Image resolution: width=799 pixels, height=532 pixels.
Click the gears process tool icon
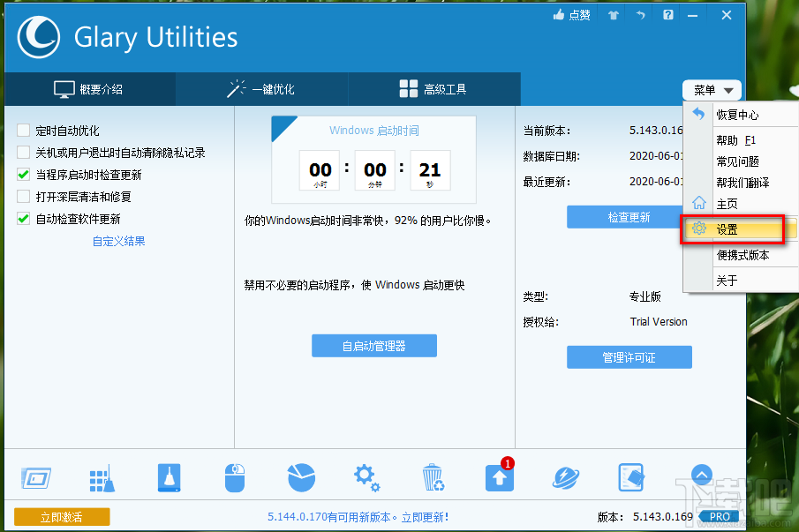pos(367,477)
